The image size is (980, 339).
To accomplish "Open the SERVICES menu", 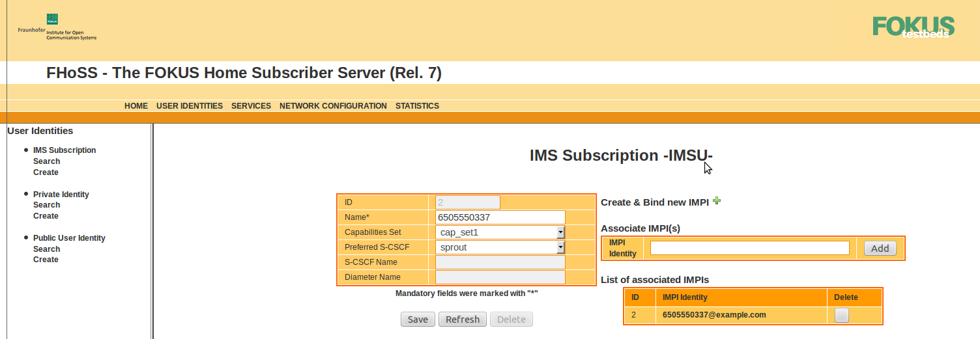I will [x=251, y=106].
